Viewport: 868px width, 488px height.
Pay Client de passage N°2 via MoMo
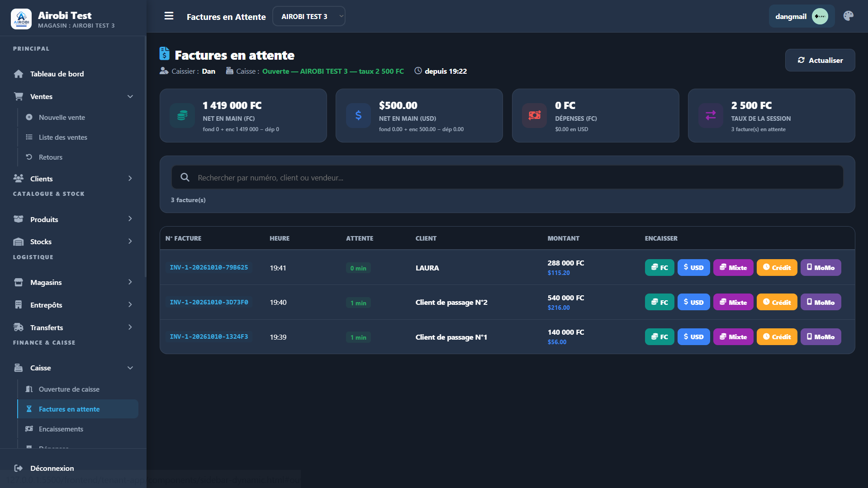(821, 302)
